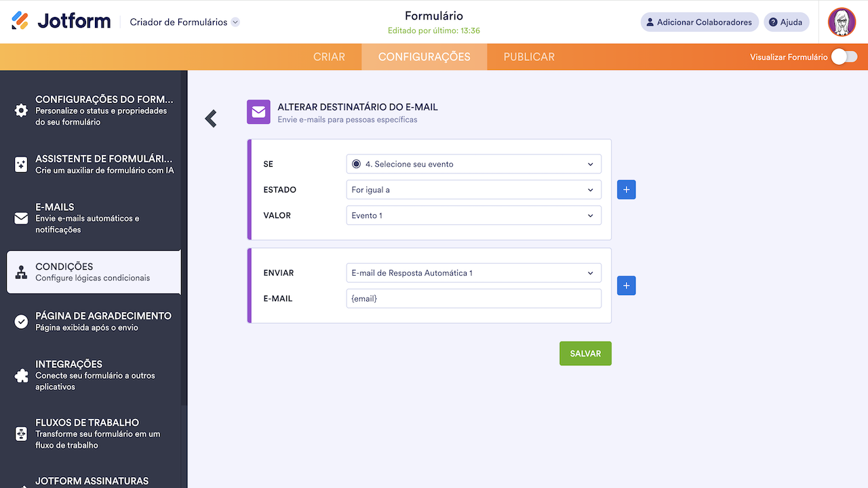
Task: Select Condições in the left sidebar
Action: click(x=94, y=271)
